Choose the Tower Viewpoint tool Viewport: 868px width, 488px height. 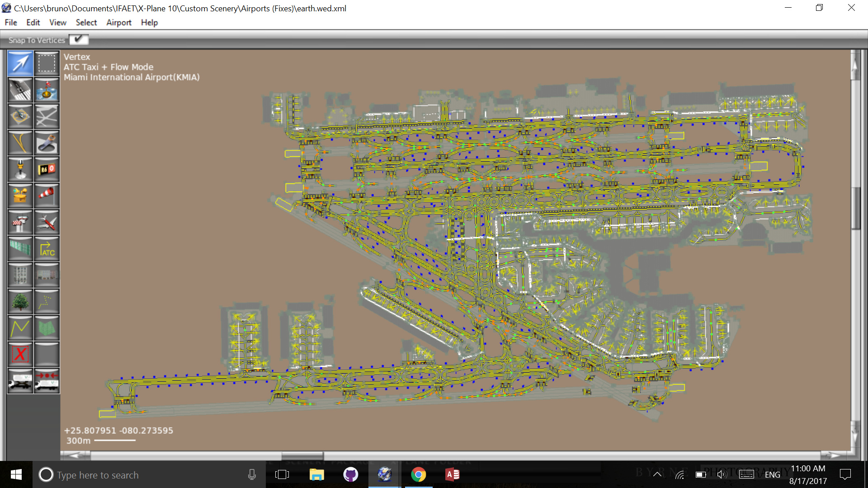(20, 222)
